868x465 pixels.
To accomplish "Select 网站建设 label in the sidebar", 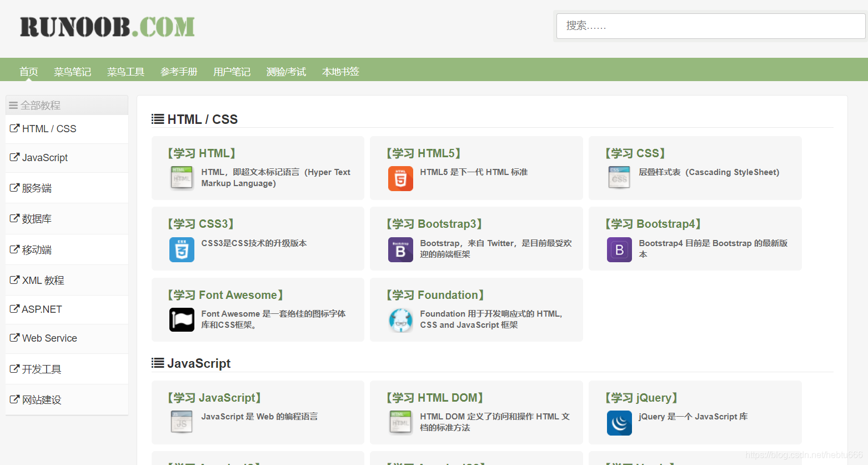I will [42, 400].
